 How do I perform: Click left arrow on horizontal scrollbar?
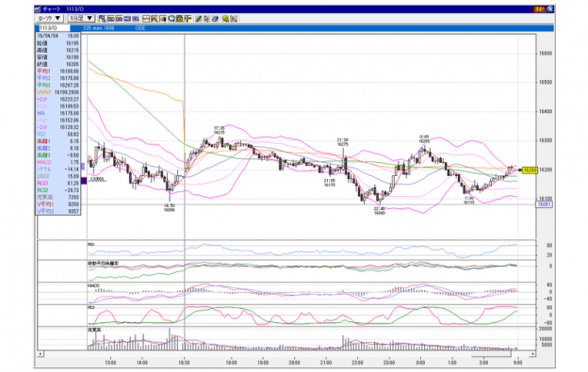point(41,354)
